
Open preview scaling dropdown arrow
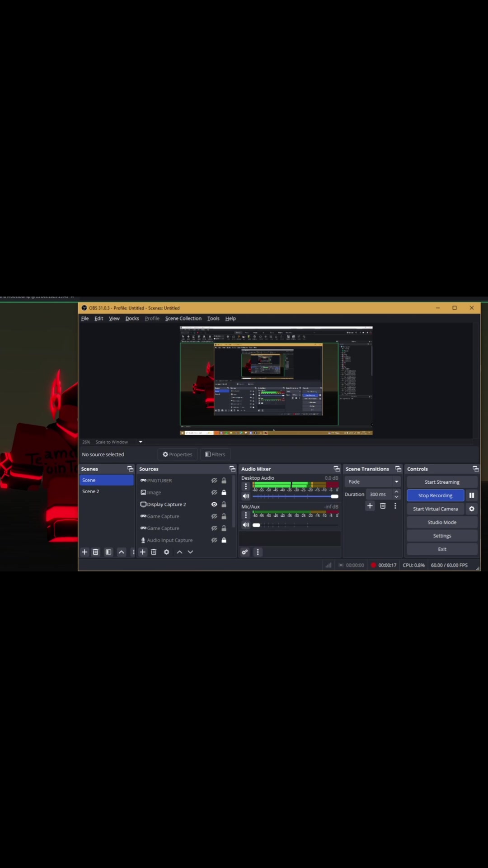coord(141,442)
